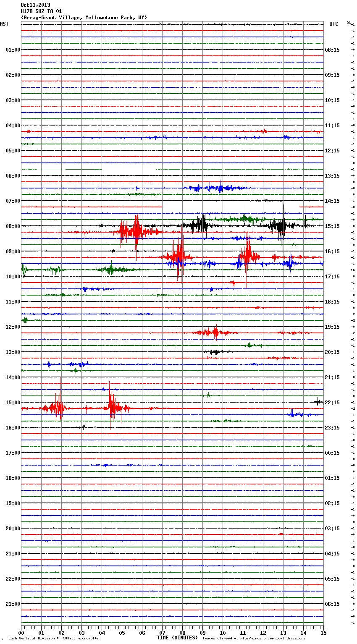Click the 11:15 UTC time label
357x644 pixels.
tap(332, 126)
